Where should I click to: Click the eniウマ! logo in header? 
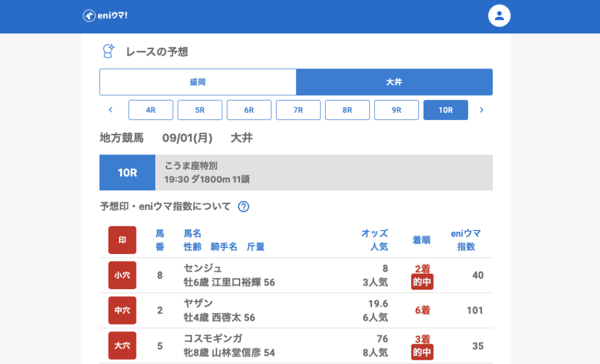pos(105,16)
